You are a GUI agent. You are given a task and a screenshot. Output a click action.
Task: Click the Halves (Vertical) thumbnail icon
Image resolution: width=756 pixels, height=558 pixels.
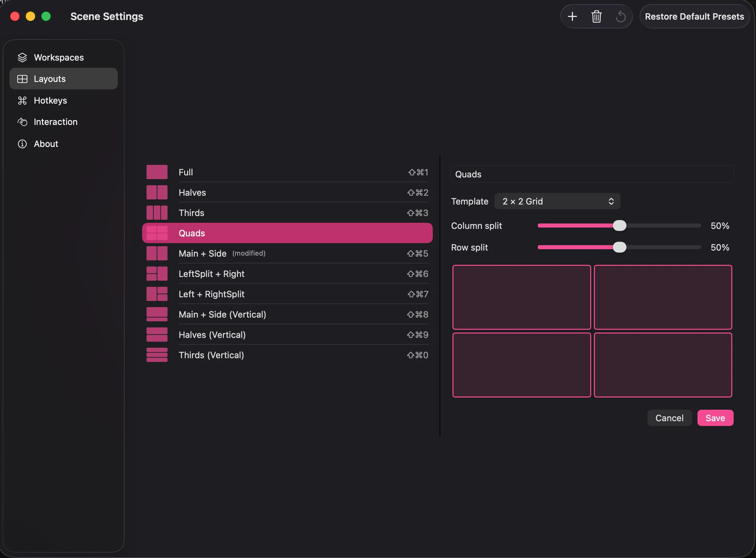157,335
